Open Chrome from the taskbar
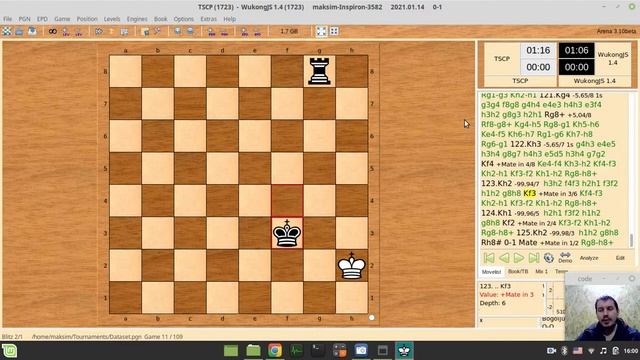This screenshot has width=640, height=360. pos(275,351)
